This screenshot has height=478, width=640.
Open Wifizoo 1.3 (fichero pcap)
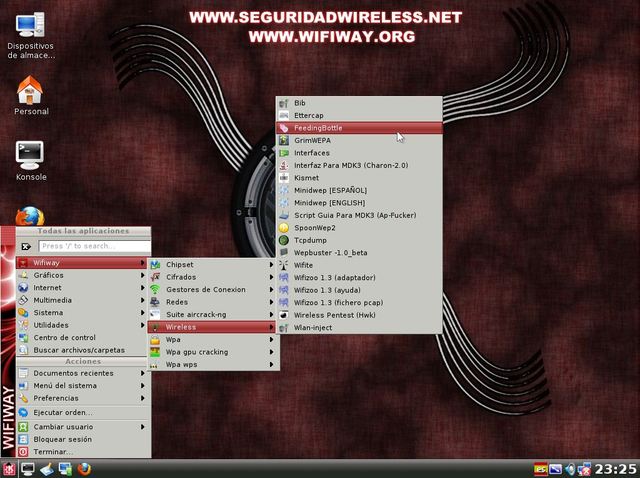359,302
